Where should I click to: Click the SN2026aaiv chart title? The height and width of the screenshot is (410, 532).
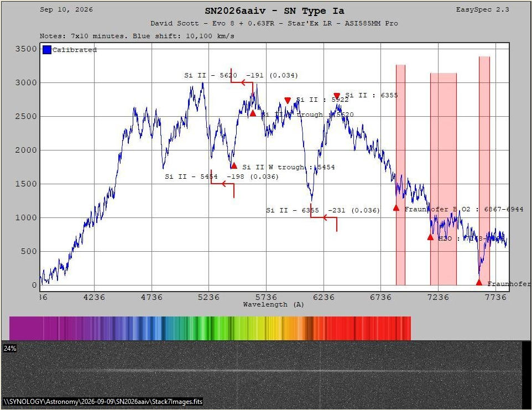click(x=274, y=11)
